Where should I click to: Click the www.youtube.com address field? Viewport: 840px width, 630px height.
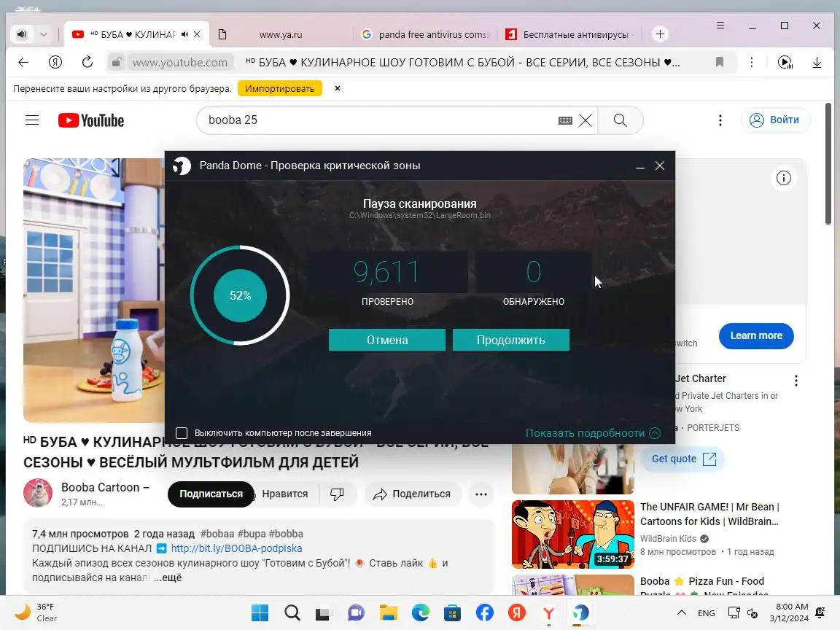click(x=180, y=62)
